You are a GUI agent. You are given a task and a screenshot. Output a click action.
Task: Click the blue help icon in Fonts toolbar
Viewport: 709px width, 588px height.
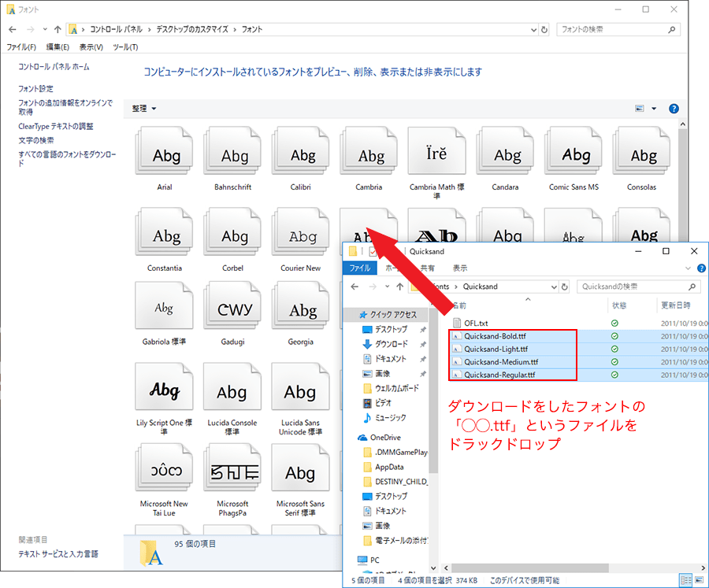(x=674, y=109)
